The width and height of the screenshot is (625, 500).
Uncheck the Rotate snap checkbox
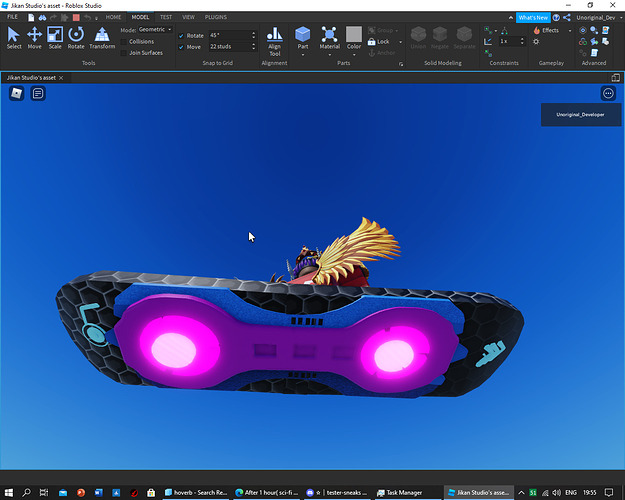coord(181,35)
